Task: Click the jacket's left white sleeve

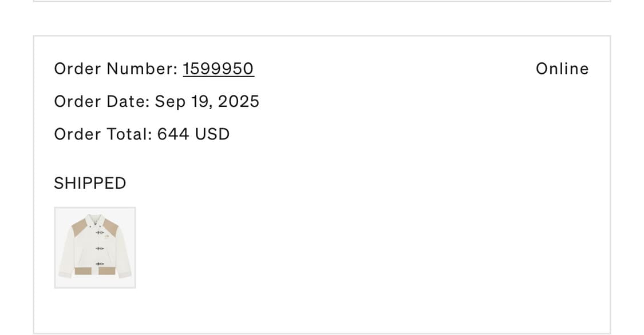Action: click(66, 252)
